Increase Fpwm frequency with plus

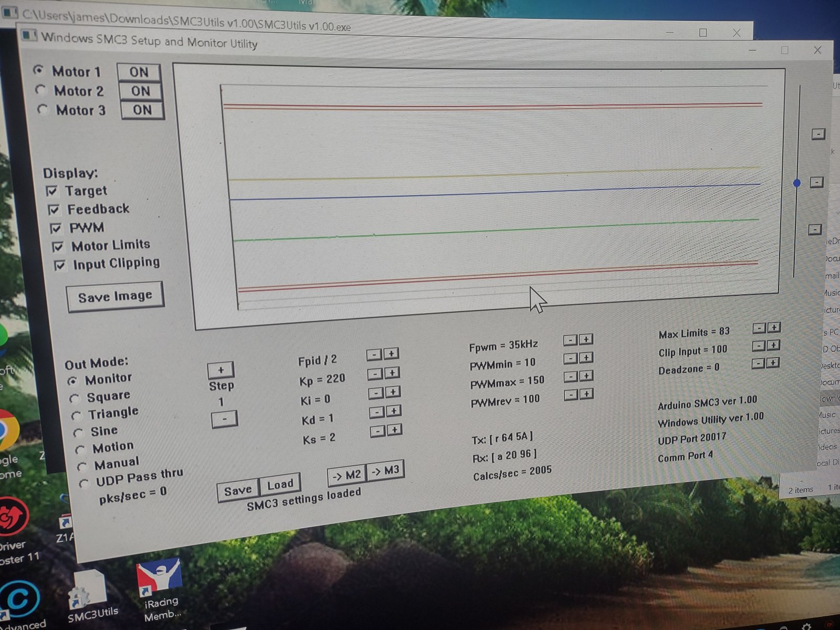point(586,339)
